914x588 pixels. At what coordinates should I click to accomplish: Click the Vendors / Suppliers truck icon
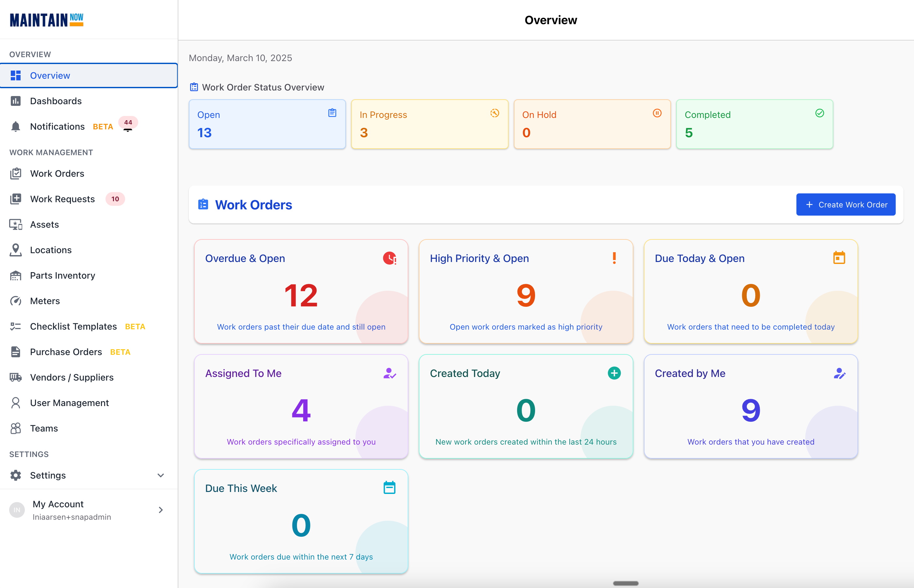tap(16, 377)
